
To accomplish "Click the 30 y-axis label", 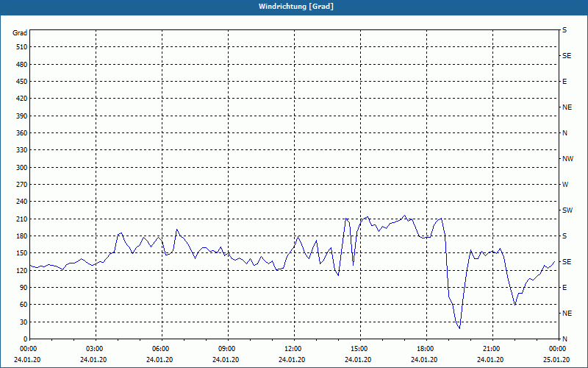I will coord(24,322).
